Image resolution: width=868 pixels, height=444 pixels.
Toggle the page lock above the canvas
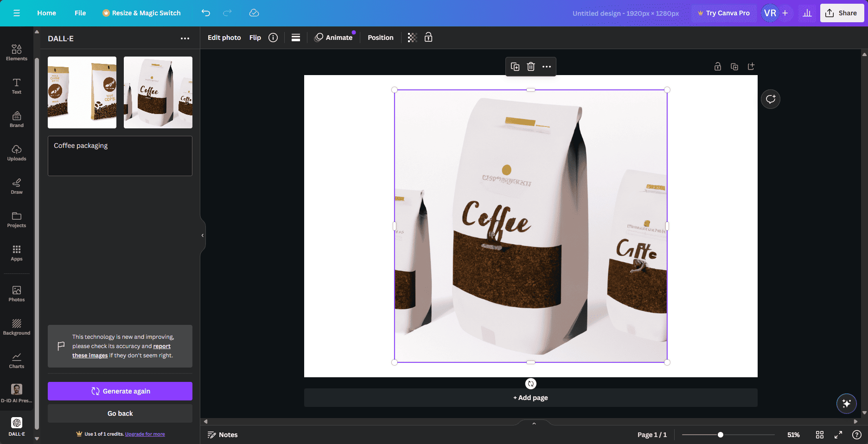[x=718, y=67]
